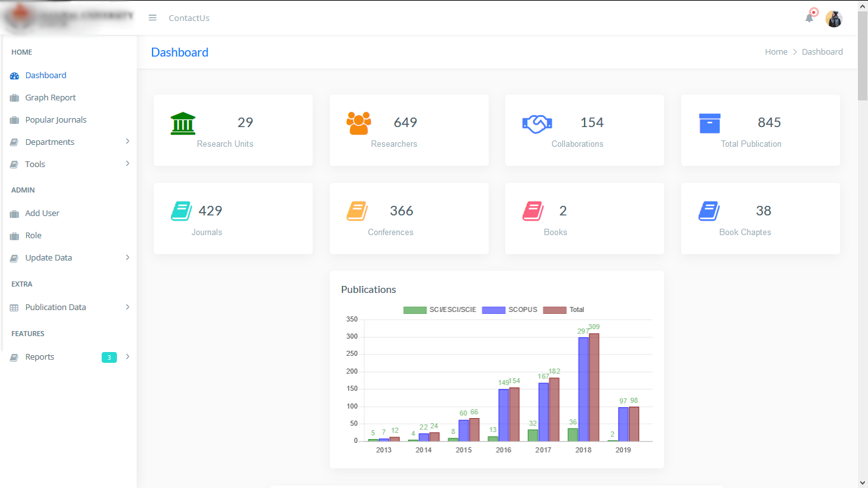This screenshot has height=488, width=868.
Task: Click Home in the breadcrumb
Action: 776,52
